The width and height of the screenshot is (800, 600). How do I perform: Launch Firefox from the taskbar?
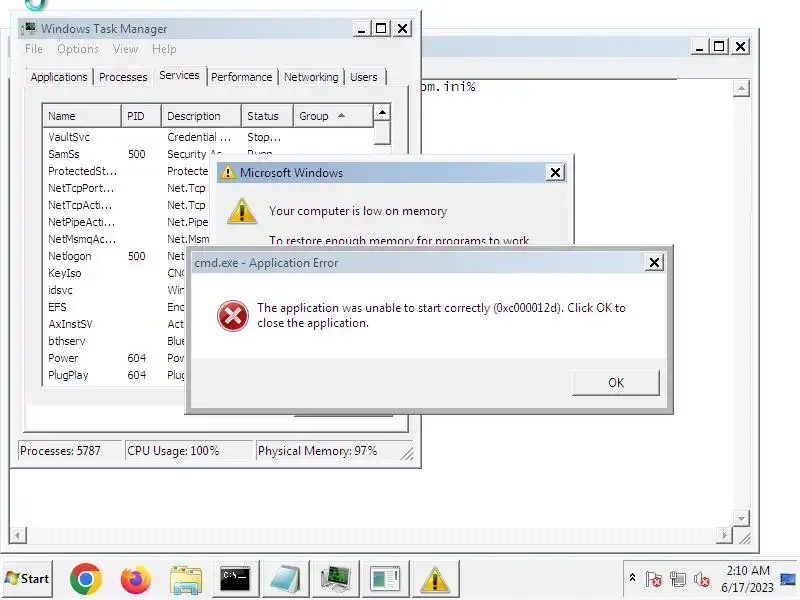click(136, 579)
